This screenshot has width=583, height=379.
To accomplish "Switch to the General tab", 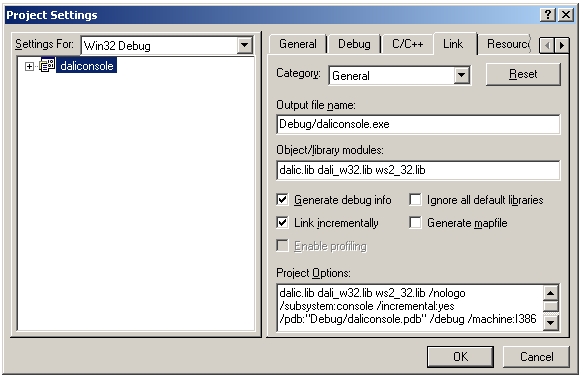I will pyautogui.click(x=298, y=44).
